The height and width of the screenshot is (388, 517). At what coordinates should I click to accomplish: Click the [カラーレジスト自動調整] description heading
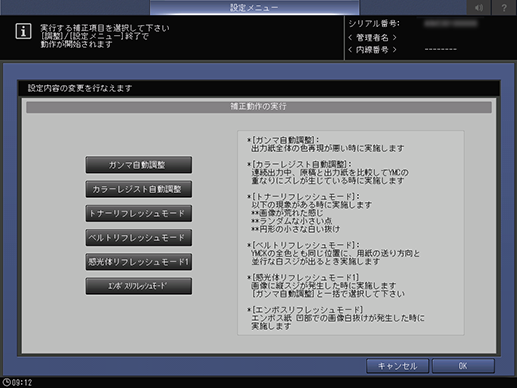299,164
